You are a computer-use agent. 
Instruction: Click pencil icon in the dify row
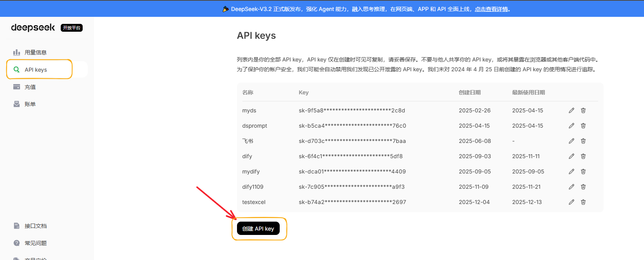[572, 156]
